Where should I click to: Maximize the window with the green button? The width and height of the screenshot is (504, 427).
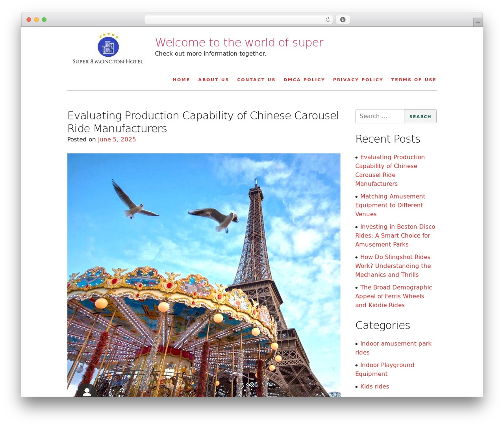[x=44, y=20]
